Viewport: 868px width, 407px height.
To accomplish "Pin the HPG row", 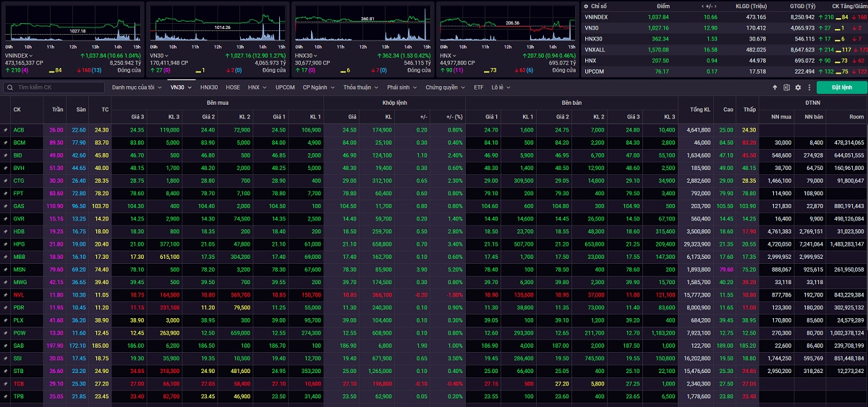I will pyautogui.click(x=5, y=244).
